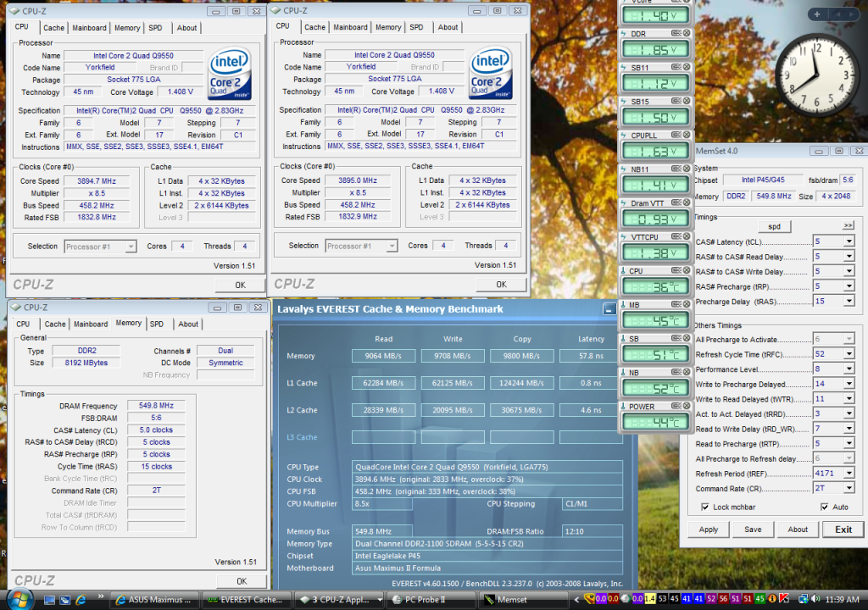Expand MemSet timings with the >> button

coord(848,225)
